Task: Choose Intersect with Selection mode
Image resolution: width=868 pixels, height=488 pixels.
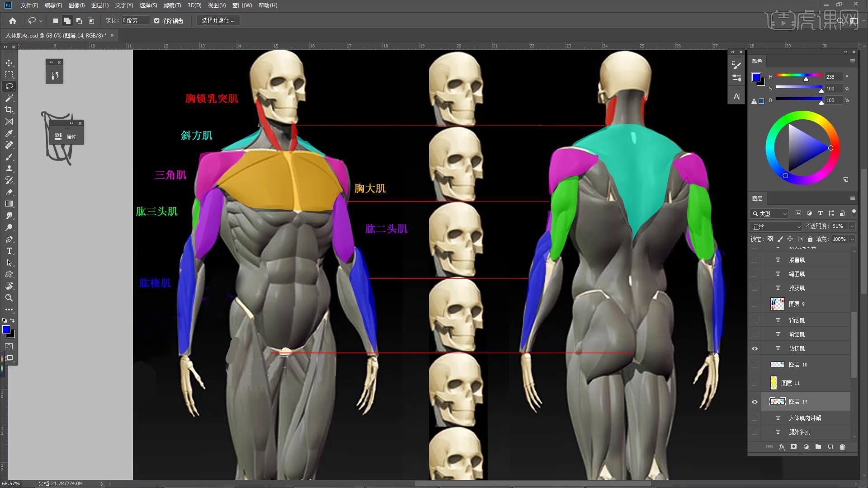Action: pos(90,21)
